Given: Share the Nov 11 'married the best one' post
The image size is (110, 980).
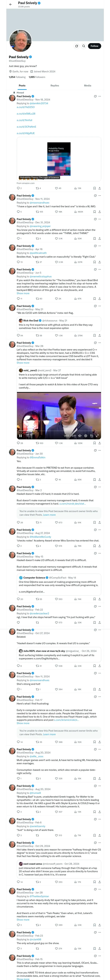Looking at the screenshot, I should (99, 212).
